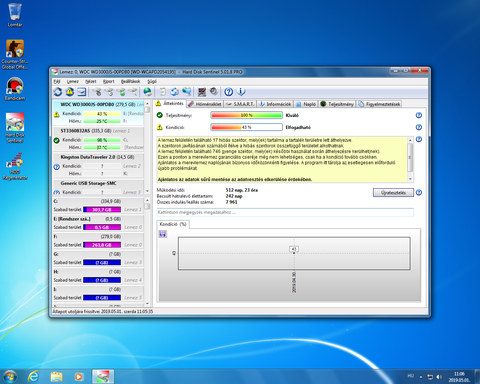The image size is (480, 384).
Task: Click the taskbar clock showing 11:06
Action: [459, 377]
